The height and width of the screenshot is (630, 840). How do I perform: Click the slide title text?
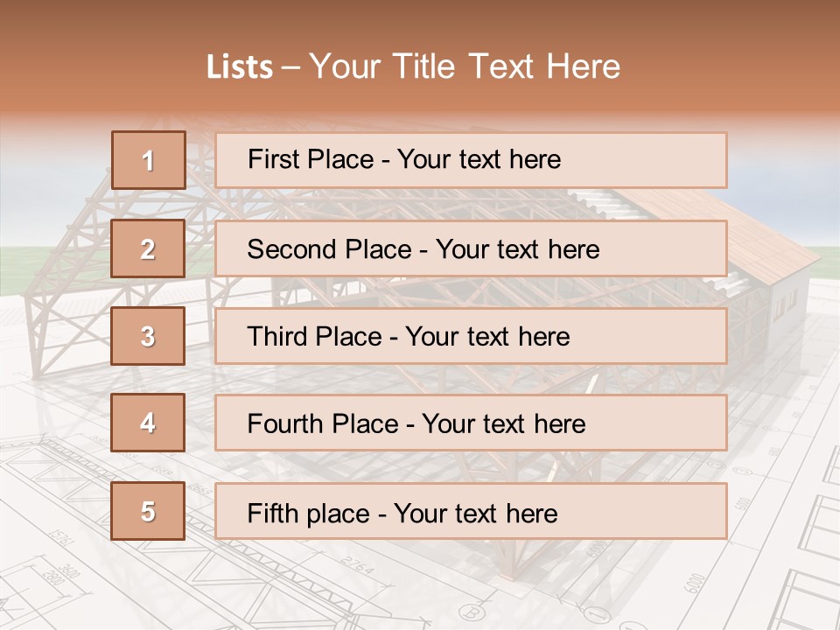pos(414,66)
